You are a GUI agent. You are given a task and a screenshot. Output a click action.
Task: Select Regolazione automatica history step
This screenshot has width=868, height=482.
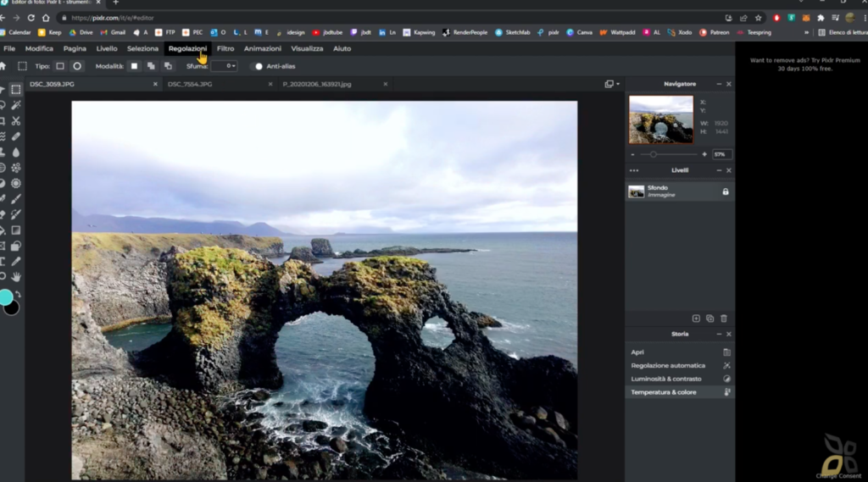pos(680,365)
